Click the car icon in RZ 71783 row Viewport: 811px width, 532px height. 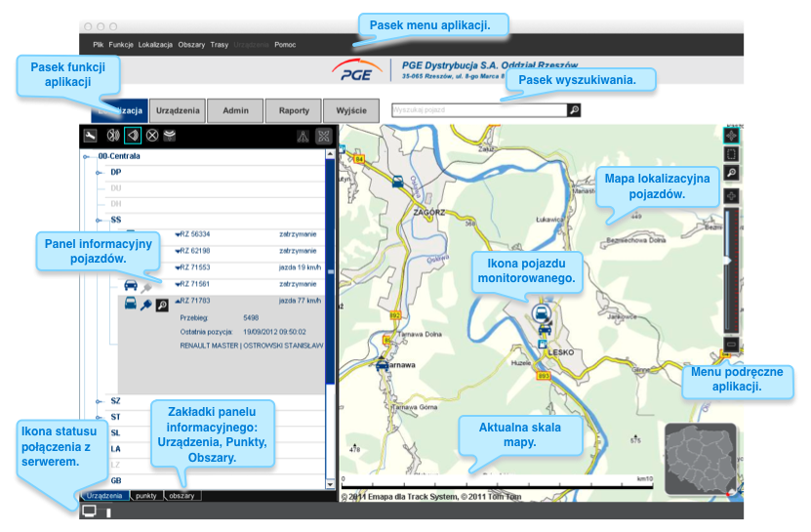pyautogui.click(x=131, y=304)
